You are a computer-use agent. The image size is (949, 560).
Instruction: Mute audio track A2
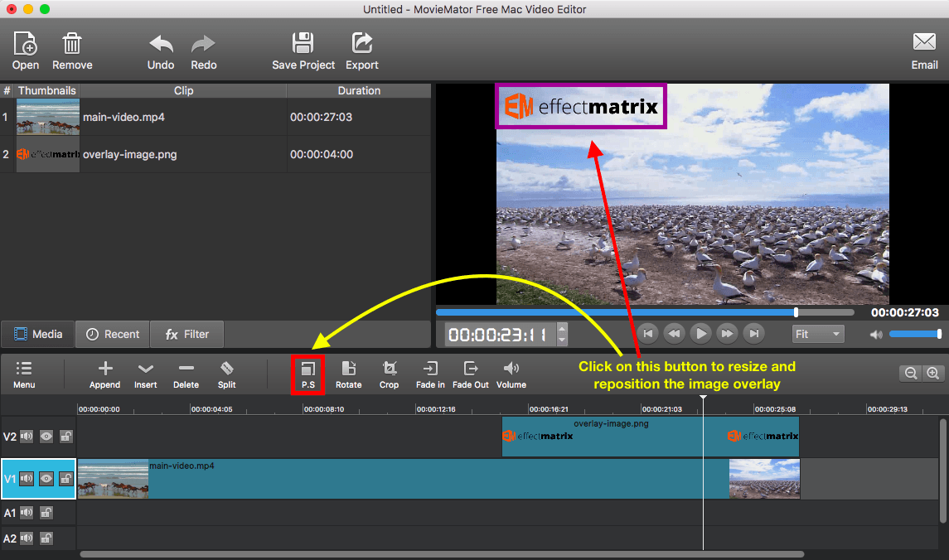(27, 538)
